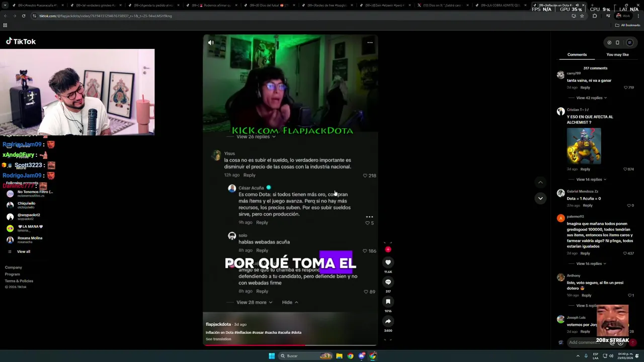Screen dimensions: 644x362
Task: Open Discord from the taskbar
Action: [362, 356]
